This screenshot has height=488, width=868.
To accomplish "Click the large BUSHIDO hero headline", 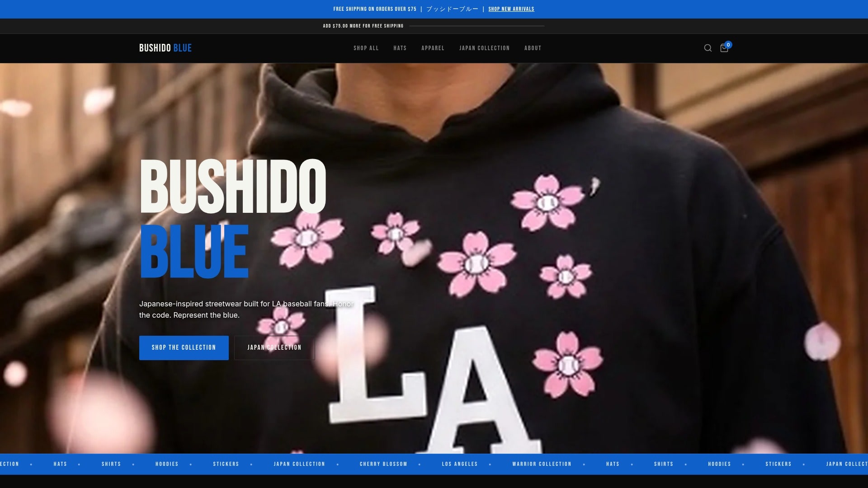I will (233, 186).
